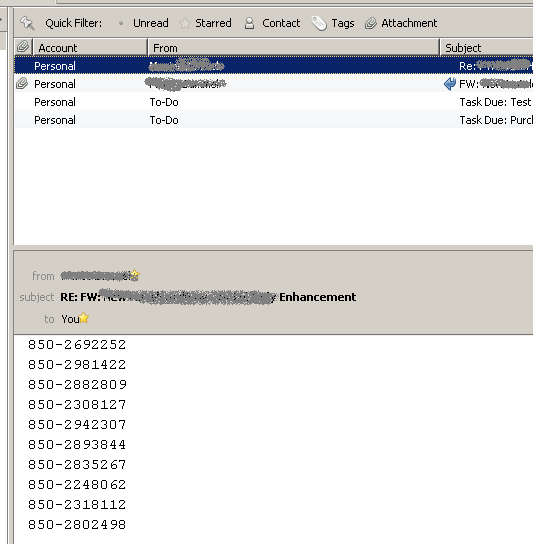Toggle the Quick Filter pin icon
This screenshot has width=533, height=544.
(x=27, y=23)
